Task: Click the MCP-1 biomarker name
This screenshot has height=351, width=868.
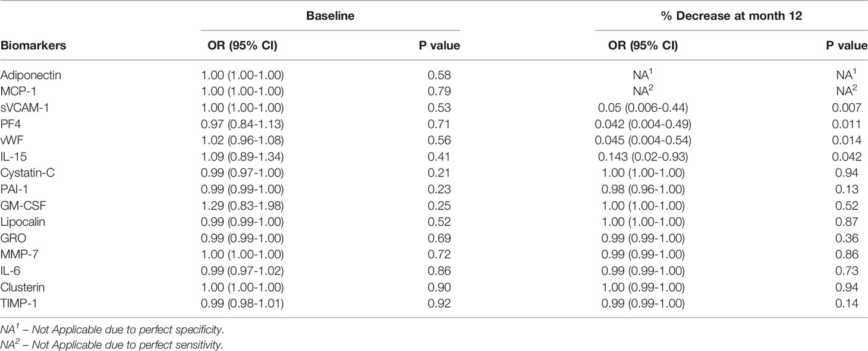Action: tap(18, 91)
